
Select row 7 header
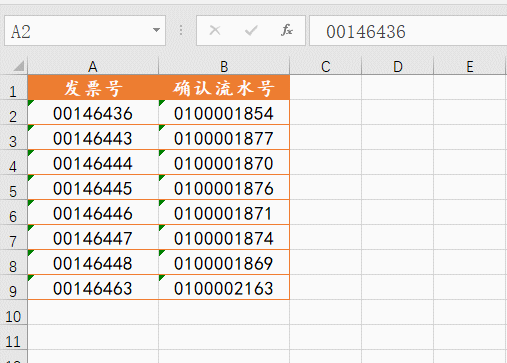coord(13,238)
